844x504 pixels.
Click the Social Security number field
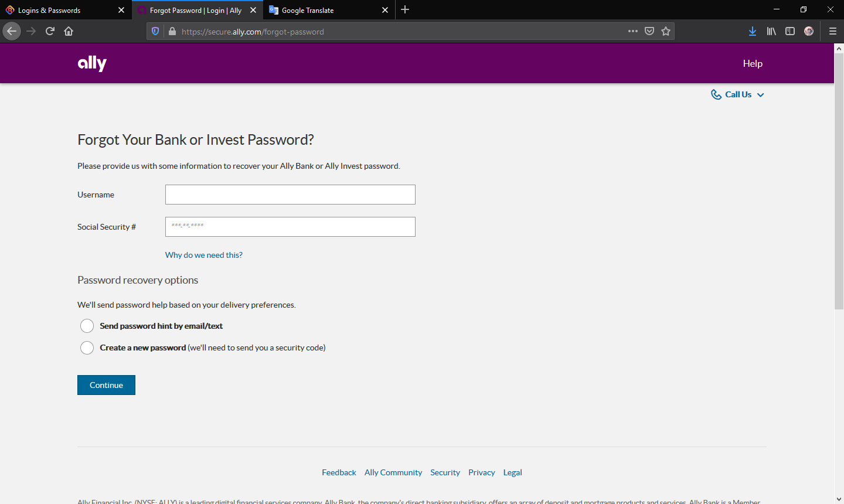(x=290, y=227)
